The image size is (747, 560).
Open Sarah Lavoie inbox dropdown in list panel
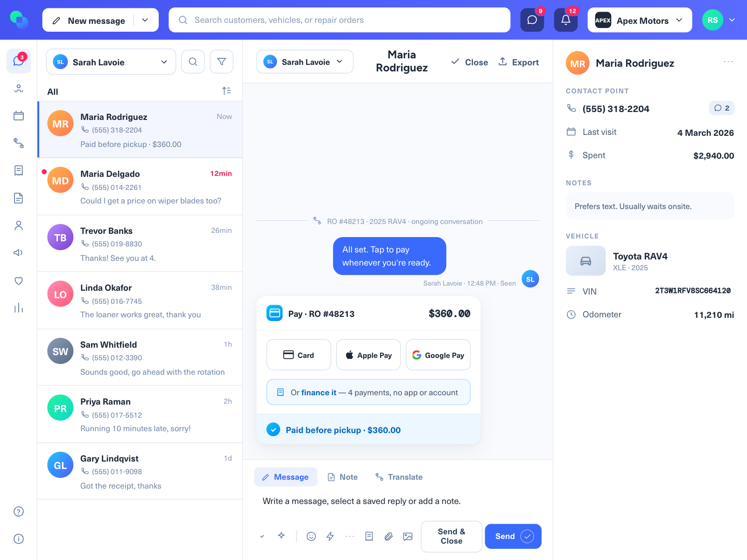(111, 62)
